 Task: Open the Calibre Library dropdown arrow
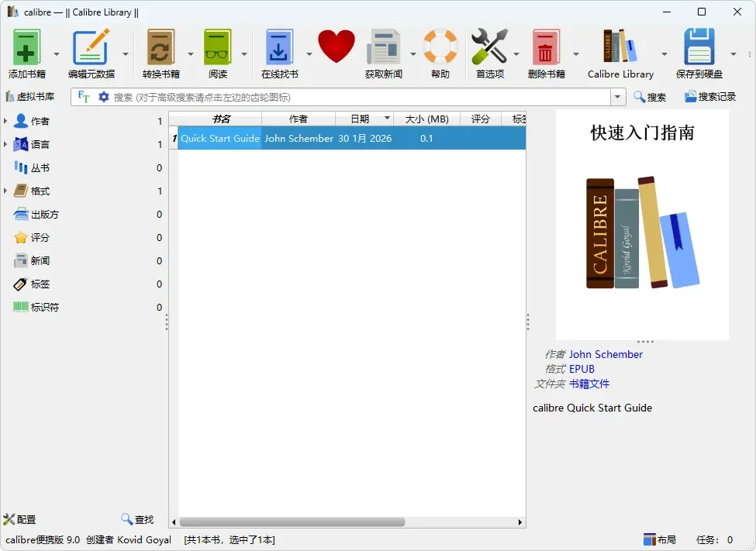pos(665,54)
